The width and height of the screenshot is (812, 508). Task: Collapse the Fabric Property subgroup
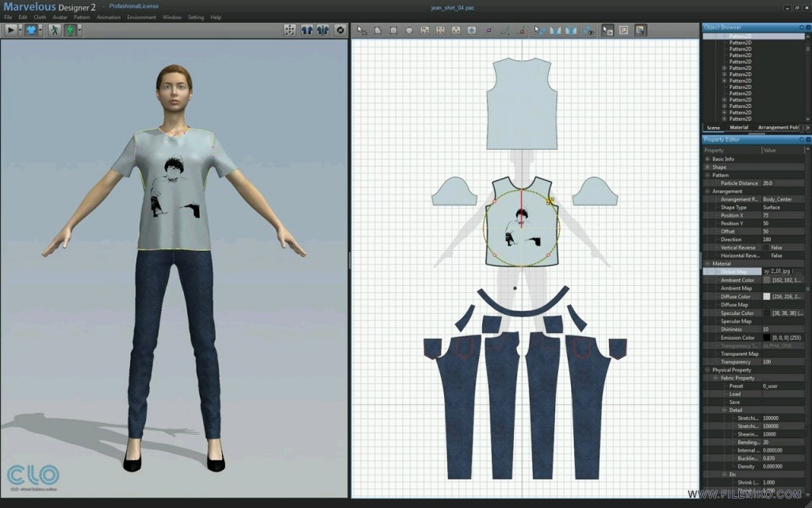click(716, 378)
